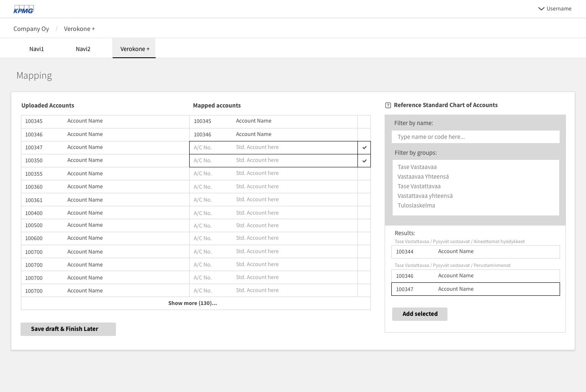
Task: Select the Verokone + tab
Action: [134, 49]
